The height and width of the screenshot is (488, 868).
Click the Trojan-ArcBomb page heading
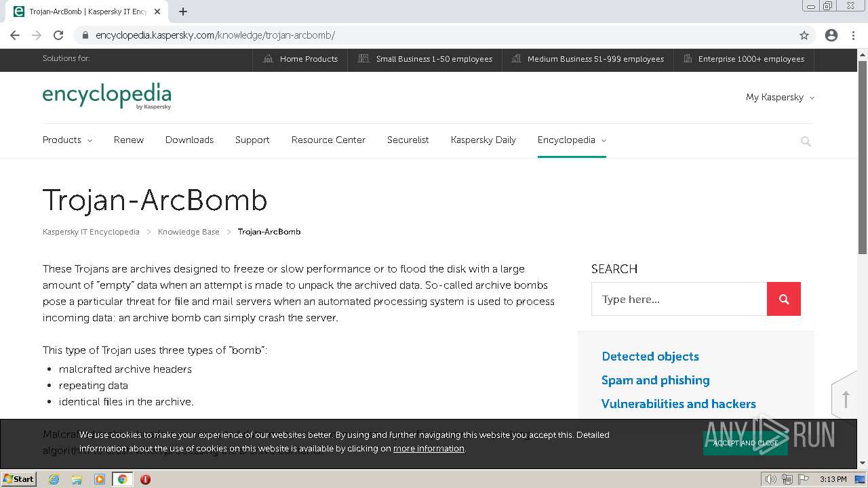155,201
